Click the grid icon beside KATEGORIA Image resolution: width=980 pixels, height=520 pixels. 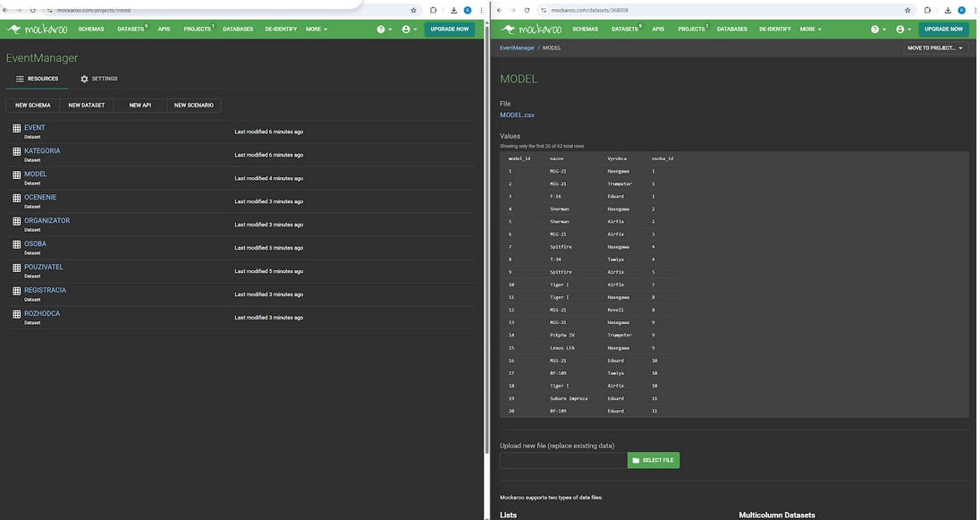click(x=17, y=151)
